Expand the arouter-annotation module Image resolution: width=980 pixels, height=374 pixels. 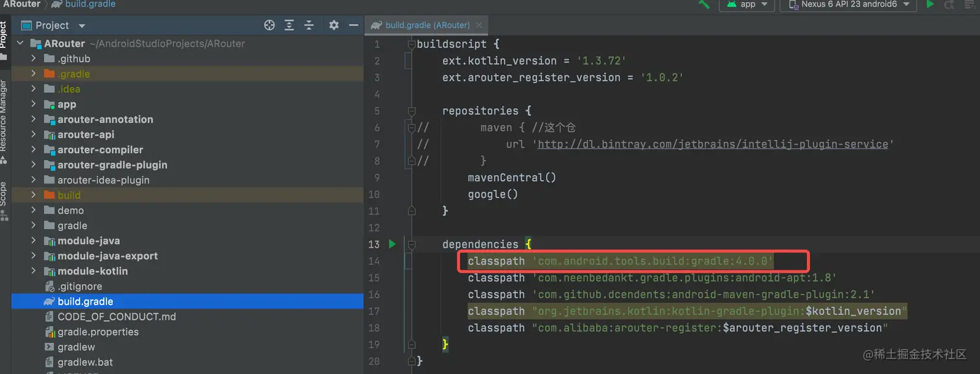click(x=34, y=119)
